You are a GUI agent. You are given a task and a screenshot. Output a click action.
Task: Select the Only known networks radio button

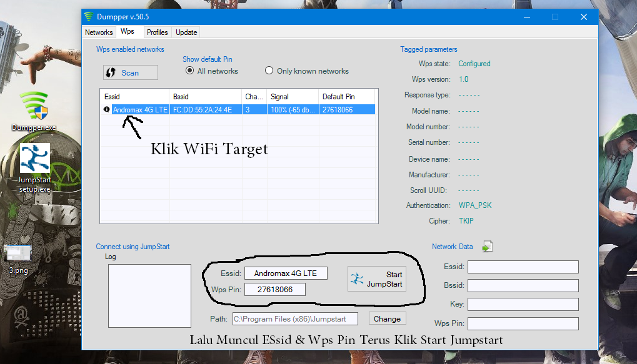pyautogui.click(x=269, y=71)
